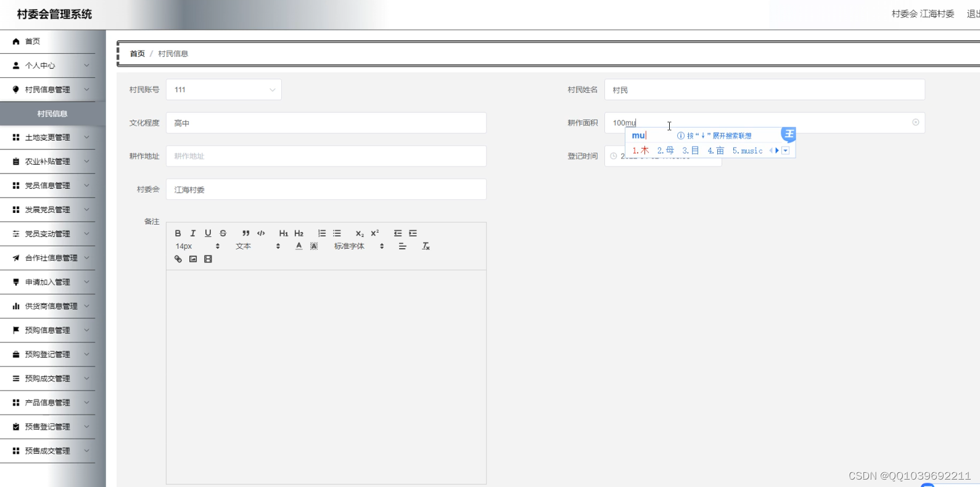
Task: Open the text alignment options
Action: [x=402, y=246]
